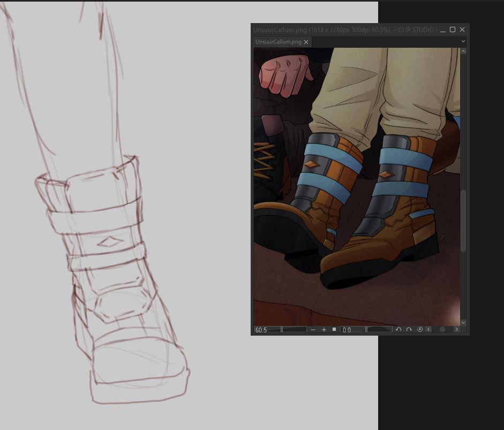The width and height of the screenshot is (504, 430).
Task: Select the UnsuurCallum.png canvas tab
Action: pos(282,42)
